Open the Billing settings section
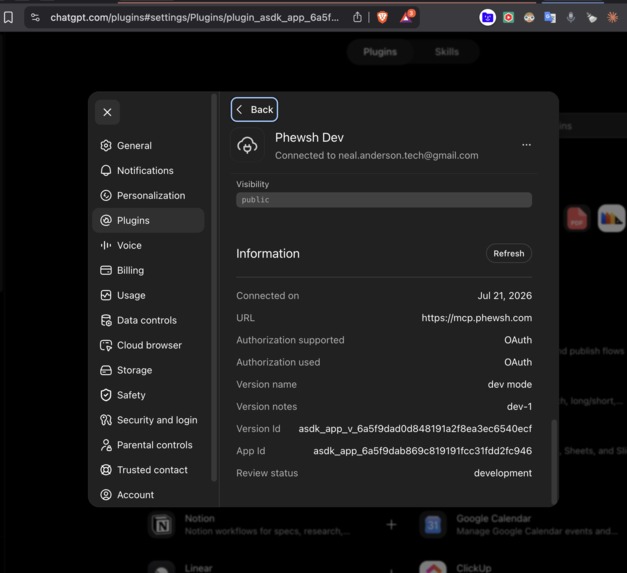Viewport: 627px width, 573px height. (148, 270)
